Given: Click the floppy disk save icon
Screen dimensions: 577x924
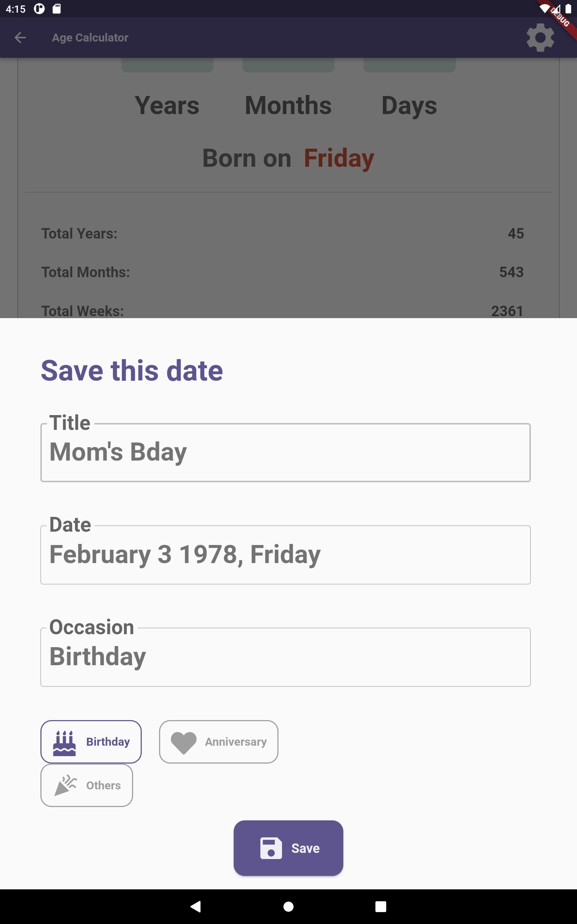Looking at the screenshot, I should pyautogui.click(x=271, y=848).
